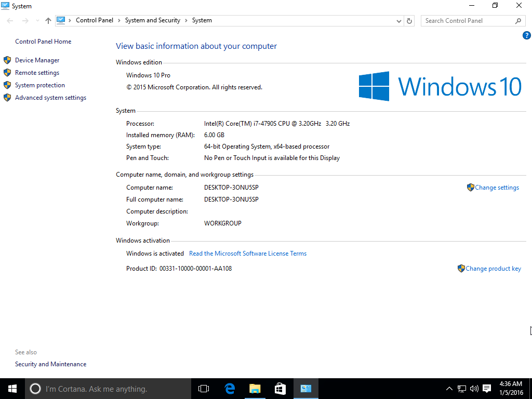
Task: Open the Store from the taskbar
Action: (280, 389)
